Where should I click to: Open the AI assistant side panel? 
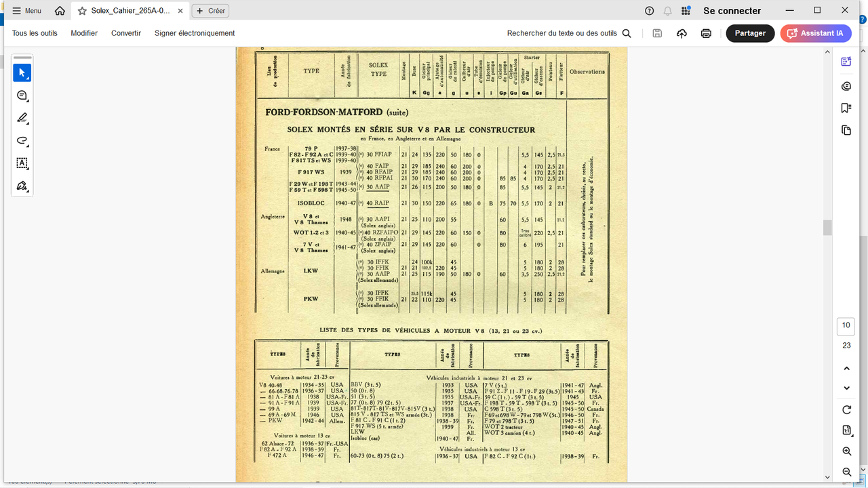point(846,62)
